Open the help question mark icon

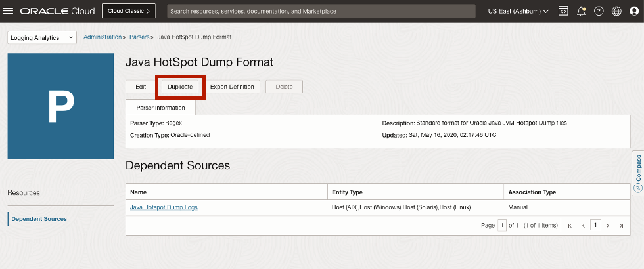[x=599, y=11]
